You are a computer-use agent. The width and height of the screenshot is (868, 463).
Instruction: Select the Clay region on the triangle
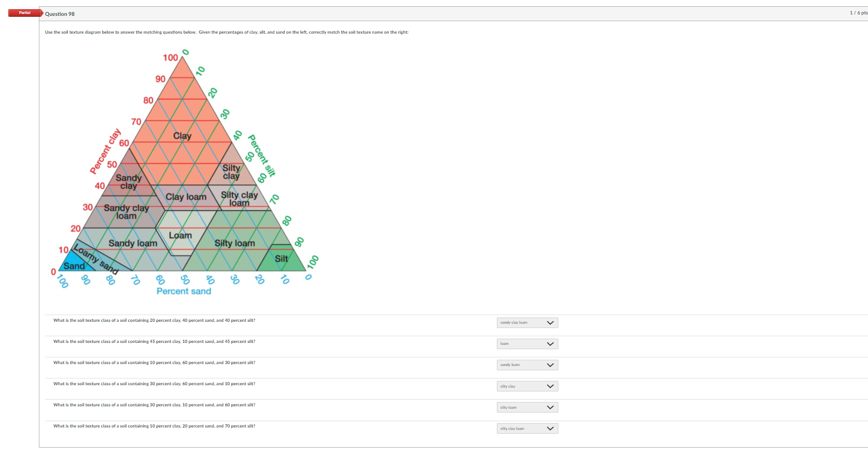pos(182,136)
